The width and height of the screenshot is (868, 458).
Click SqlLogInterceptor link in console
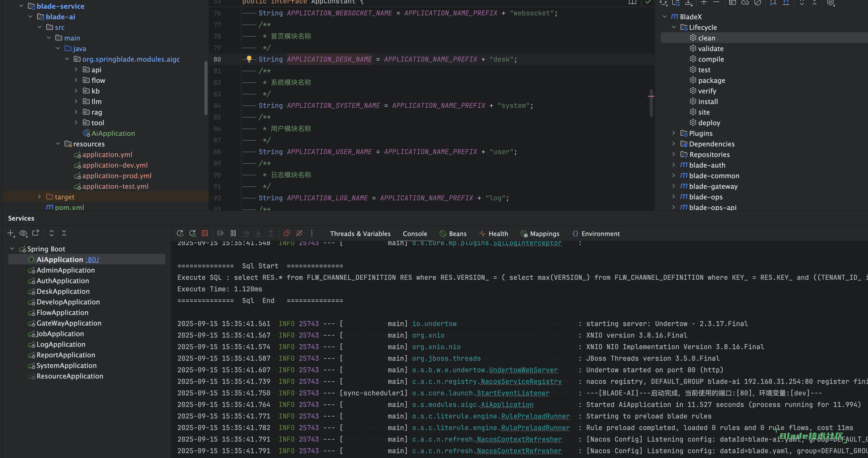coord(527,243)
